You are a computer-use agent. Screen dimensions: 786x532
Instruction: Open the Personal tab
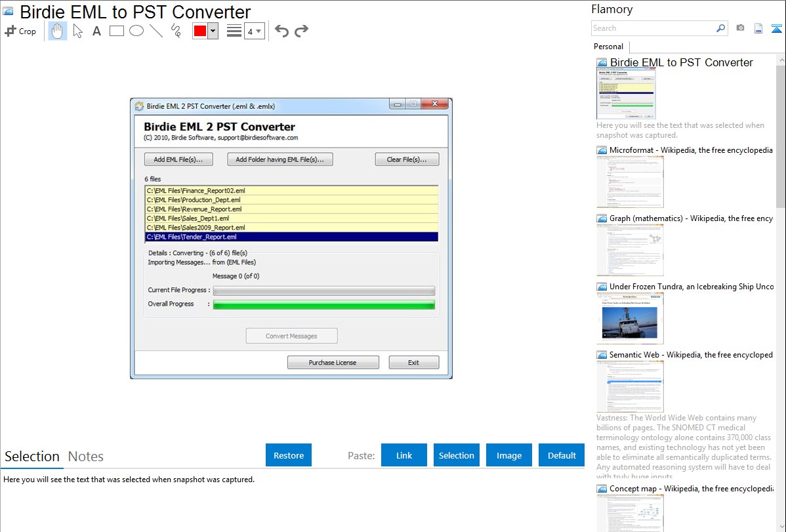pyautogui.click(x=609, y=47)
